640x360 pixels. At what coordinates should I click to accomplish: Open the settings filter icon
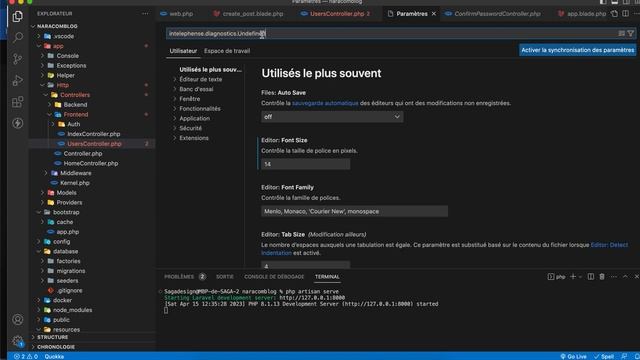[631, 33]
